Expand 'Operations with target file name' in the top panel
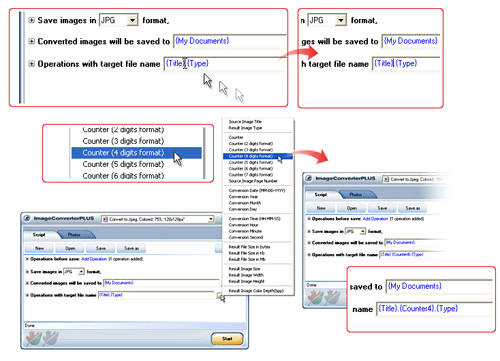The image size is (500, 361). (31, 64)
